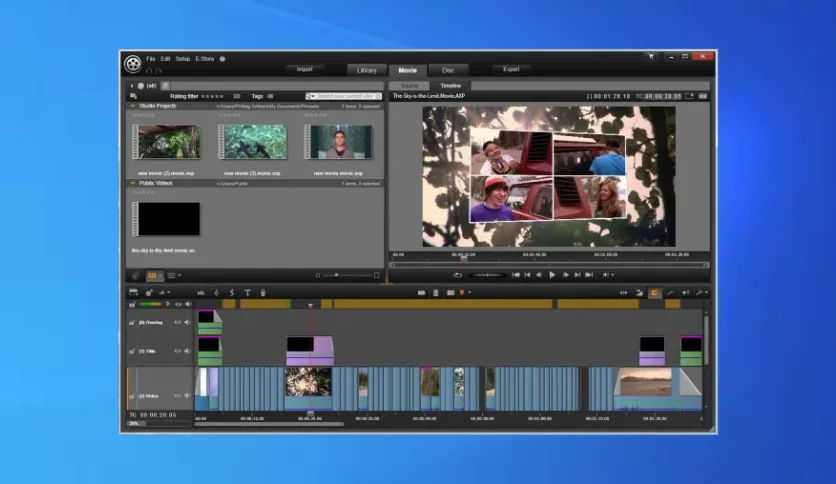Viewport: 836px width, 484px height.
Task: Open the help question mark icon
Action: (x=222, y=59)
